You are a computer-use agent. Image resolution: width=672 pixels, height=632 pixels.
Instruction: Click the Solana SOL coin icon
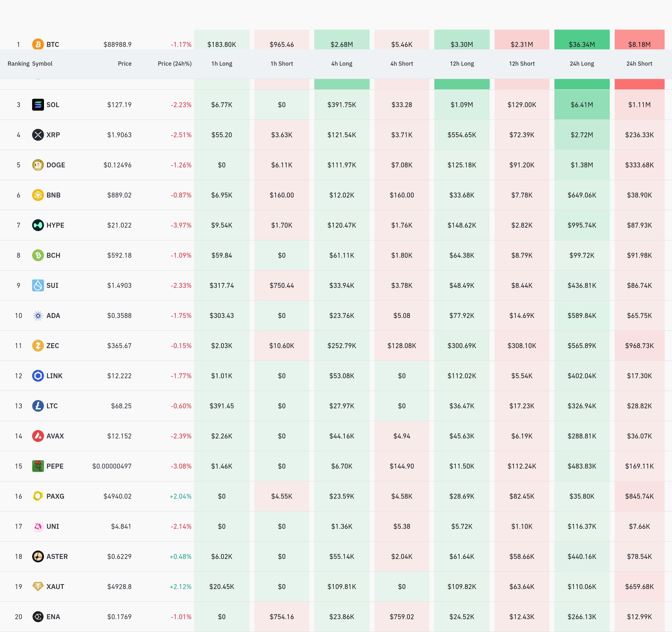point(38,105)
